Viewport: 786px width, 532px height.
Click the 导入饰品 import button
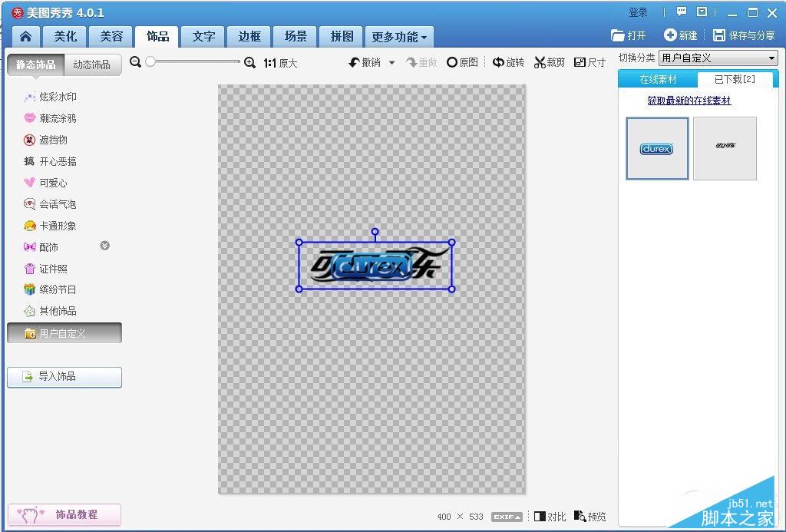(64, 377)
